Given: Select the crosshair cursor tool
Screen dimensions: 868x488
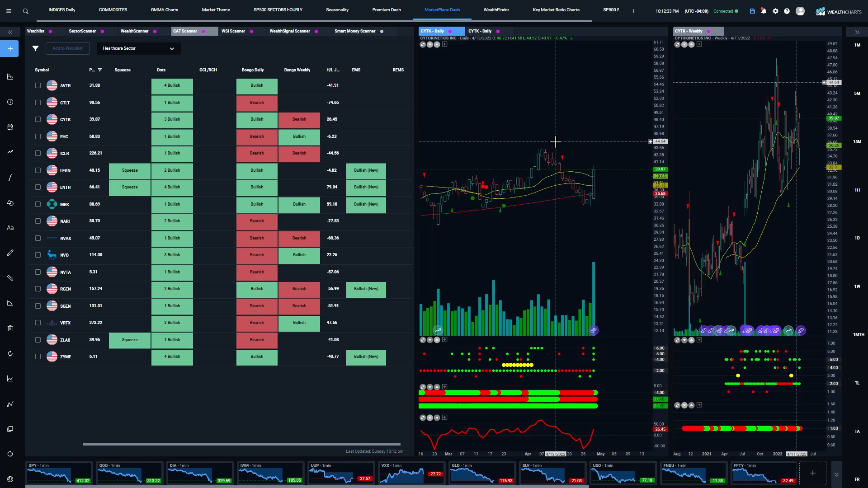Looking at the screenshot, I should [x=10, y=454].
